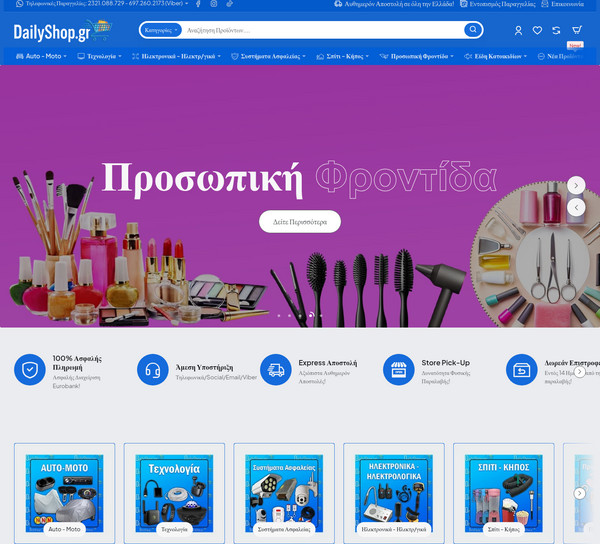This screenshot has width=600, height=544.
Task: Open the Instagram icon in top bar
Action: [x=214, y=4]
